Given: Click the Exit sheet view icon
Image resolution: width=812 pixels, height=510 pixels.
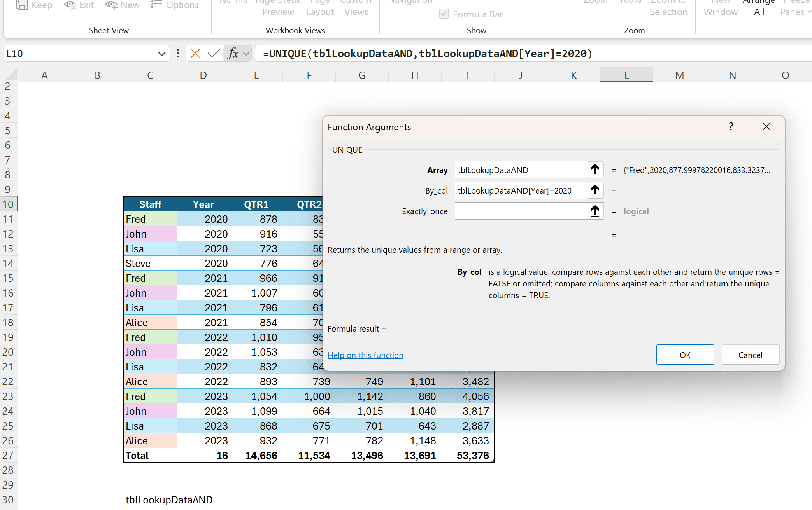Looking at the screenshot, I should pyautogui.click(x=70, y=5).
